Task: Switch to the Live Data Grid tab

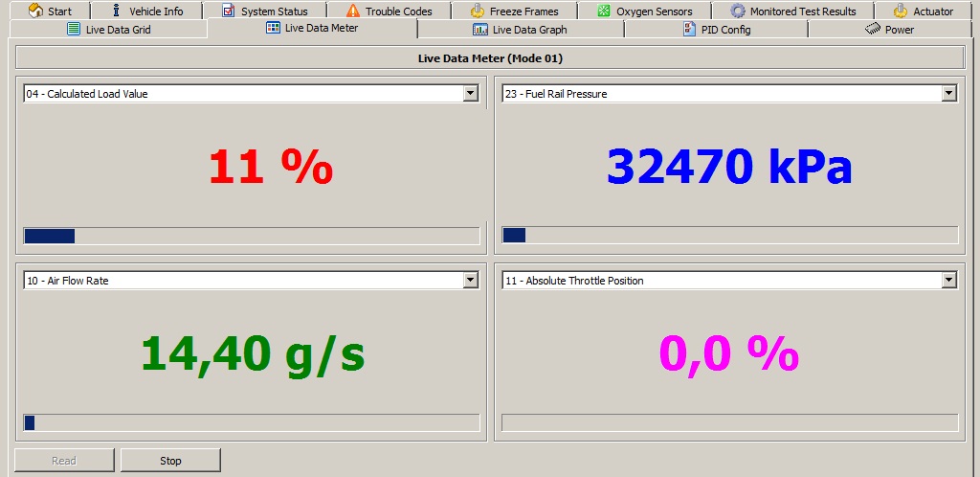Action: click(x=108, y=30)
